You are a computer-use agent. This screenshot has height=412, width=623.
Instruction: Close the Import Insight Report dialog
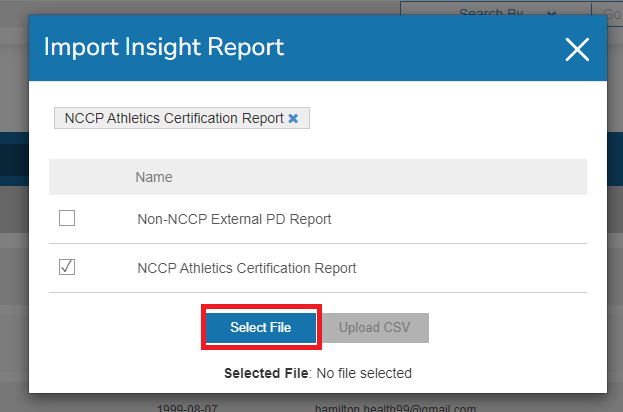point(577,49)
